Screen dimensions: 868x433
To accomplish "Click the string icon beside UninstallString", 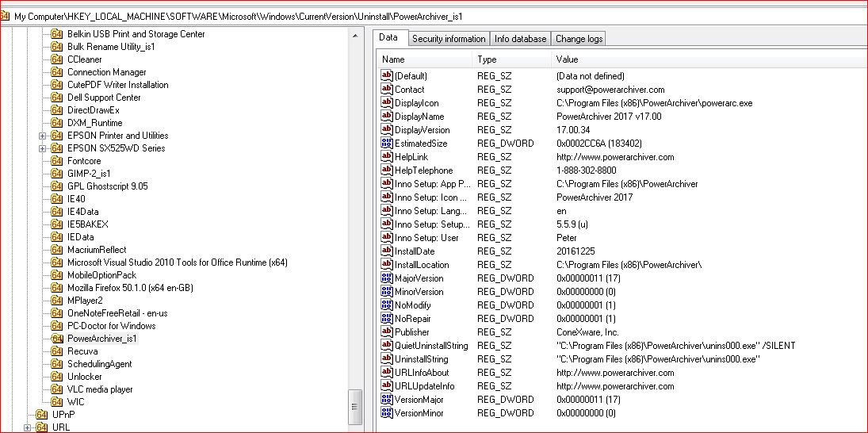I will click(x=387, y=358).
